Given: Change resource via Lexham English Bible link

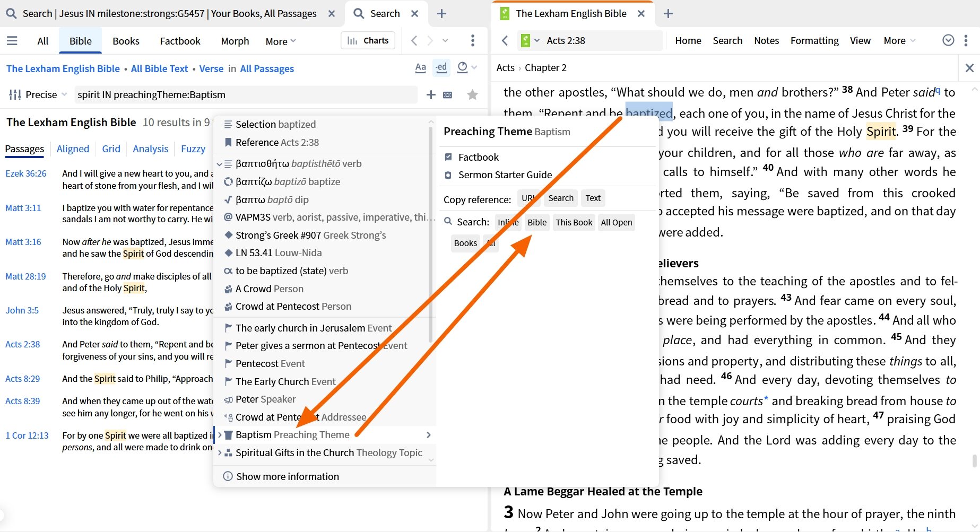Looking at the screenshot, I should tap(63, 68).
